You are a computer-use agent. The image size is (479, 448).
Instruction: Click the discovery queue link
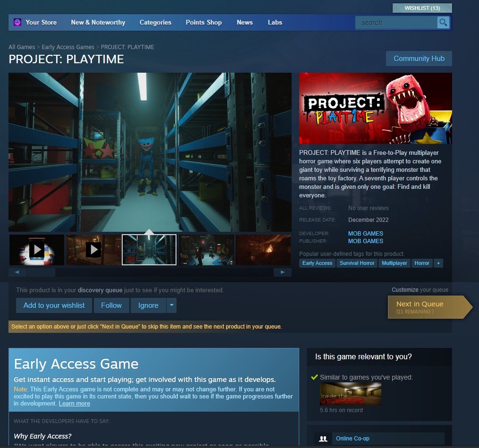pyautogui.click(x=100, y=290)
